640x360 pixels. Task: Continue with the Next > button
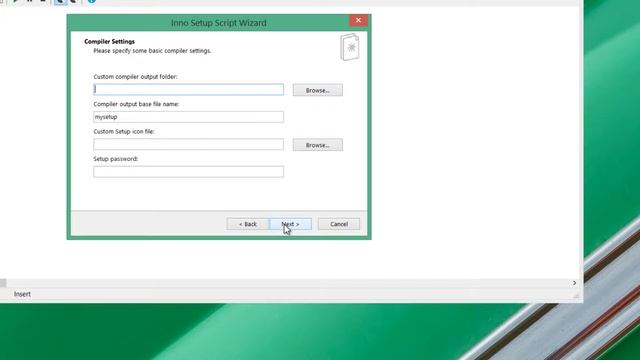(290, 224)
